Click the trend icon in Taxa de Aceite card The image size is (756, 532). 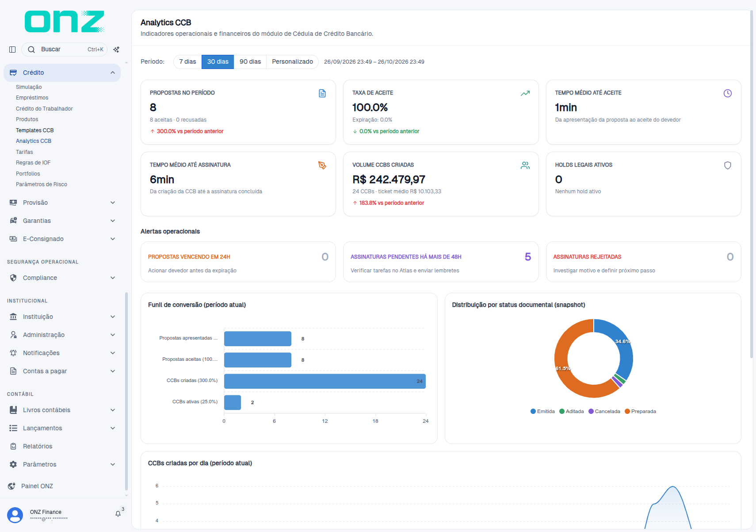pyautogui.click(x=525, y=93)
